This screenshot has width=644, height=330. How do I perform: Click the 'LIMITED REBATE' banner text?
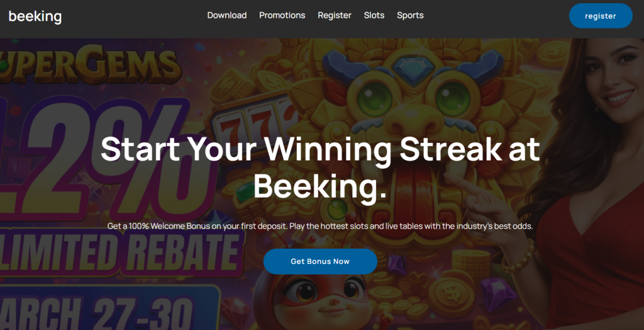119,252
